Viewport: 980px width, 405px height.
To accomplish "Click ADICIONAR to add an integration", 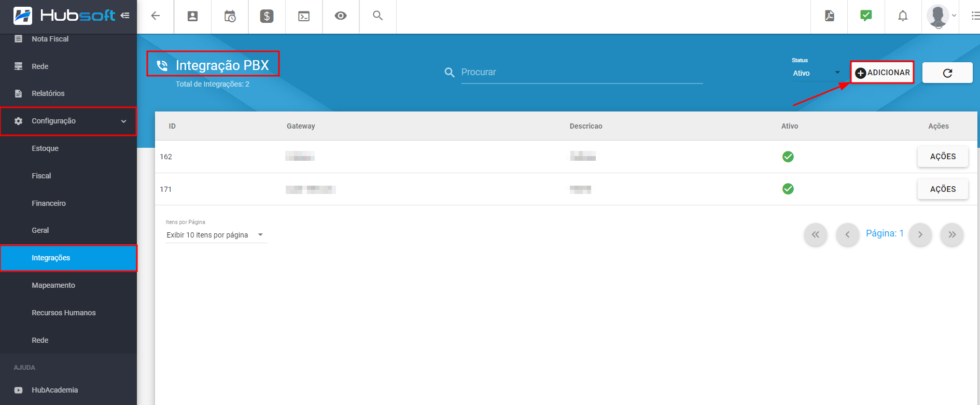I will 882,73.
